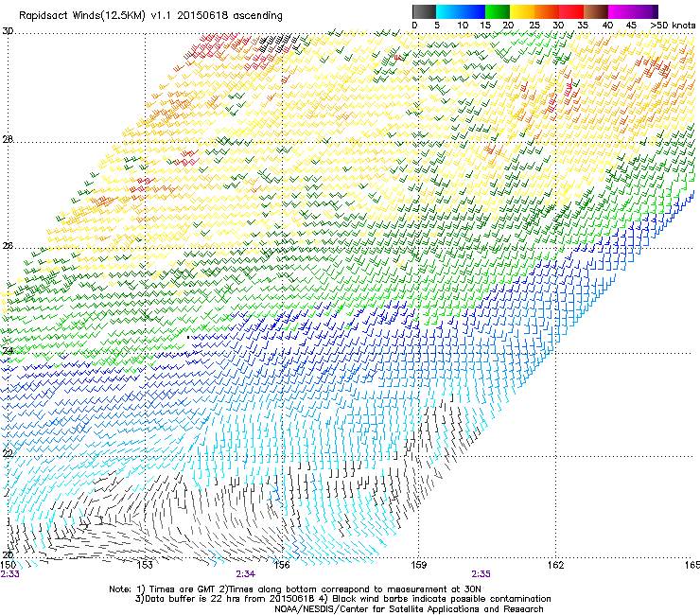
Task: Click the '45' label under the color legend
Action: tap(631, 26)
